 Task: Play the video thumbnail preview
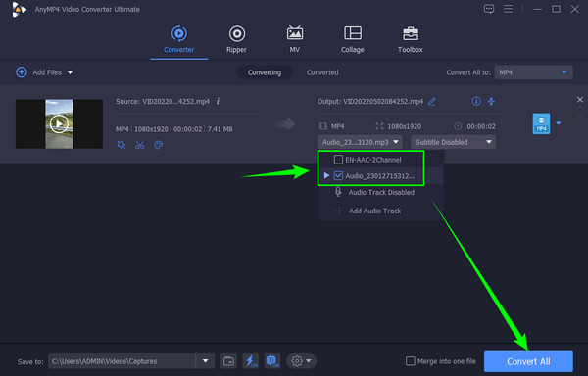tap(59, 124)
